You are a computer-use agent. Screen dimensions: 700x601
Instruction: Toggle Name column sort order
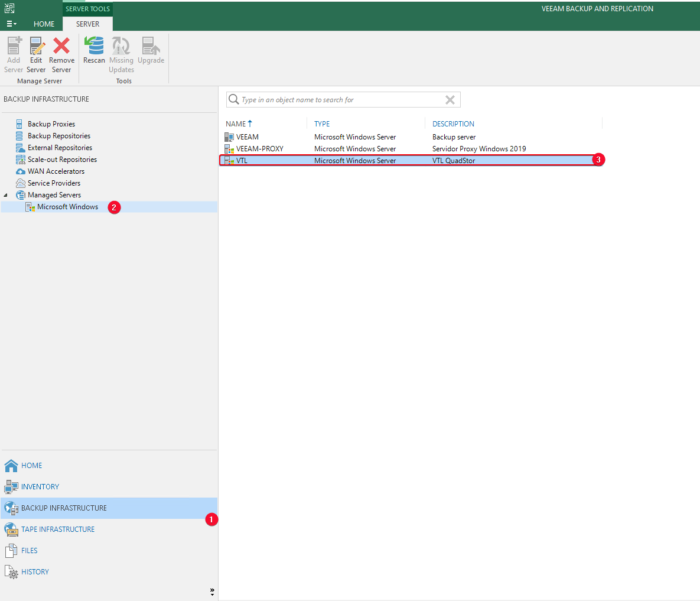238,124
